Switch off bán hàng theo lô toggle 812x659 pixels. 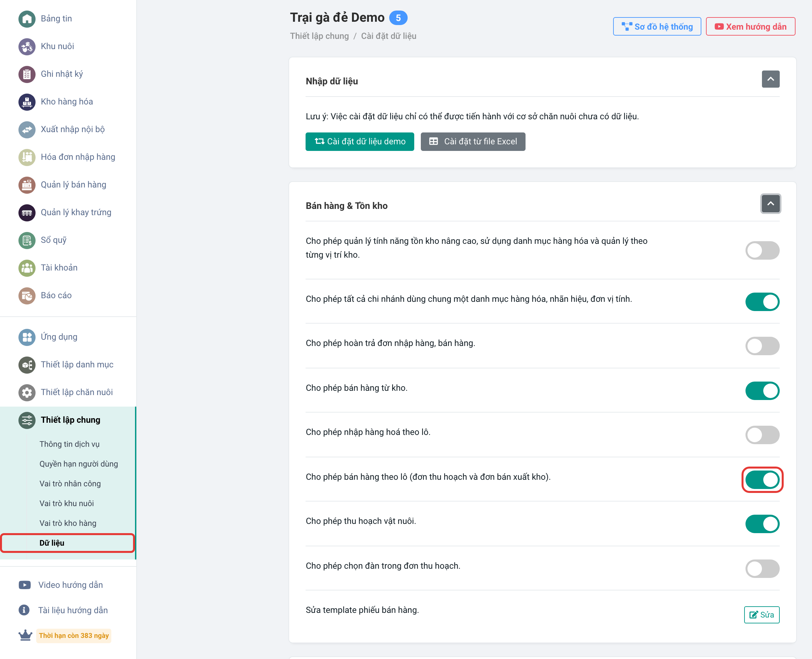[x=762, y=480]
